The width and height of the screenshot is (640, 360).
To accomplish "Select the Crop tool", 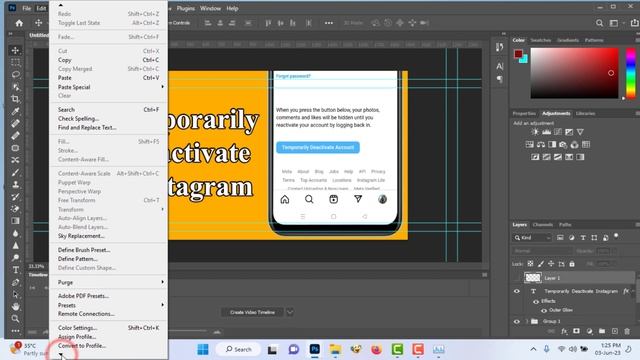I will coord(16,99).
